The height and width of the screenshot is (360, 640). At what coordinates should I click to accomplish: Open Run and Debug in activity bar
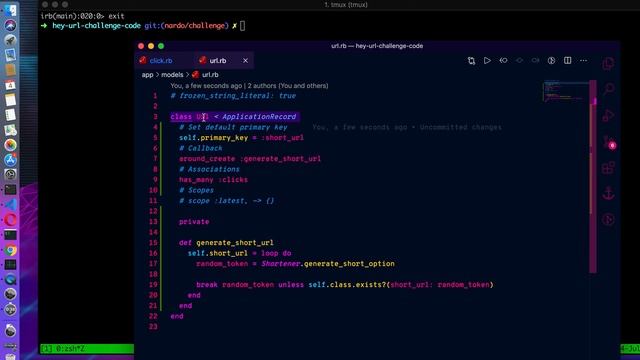pyautogui.click(x=608, y=116)
